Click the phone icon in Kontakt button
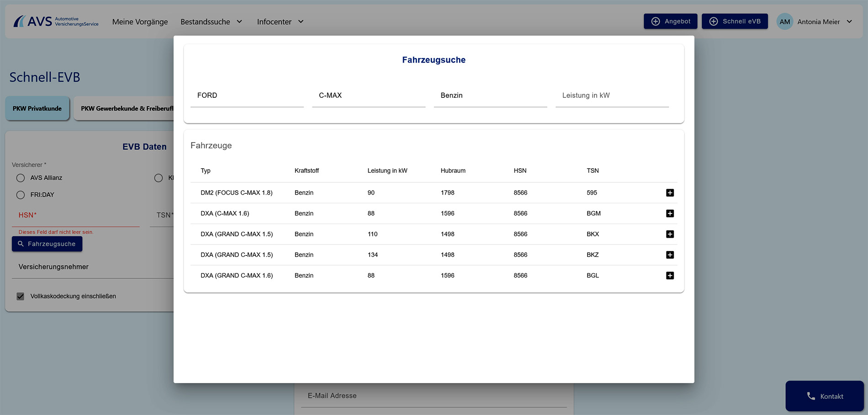Image resolution: width=868 pixels, height=415 pixels. click(x=811, y=396)
